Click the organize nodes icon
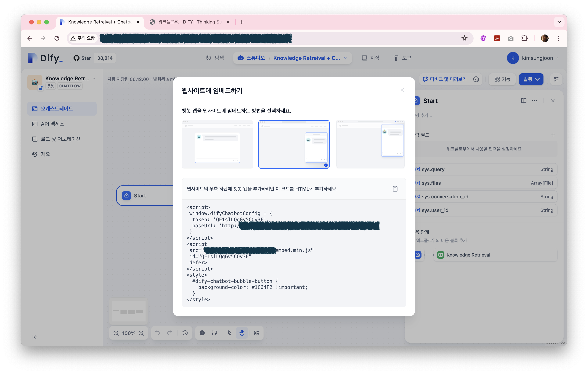 [x=256, y=333]
